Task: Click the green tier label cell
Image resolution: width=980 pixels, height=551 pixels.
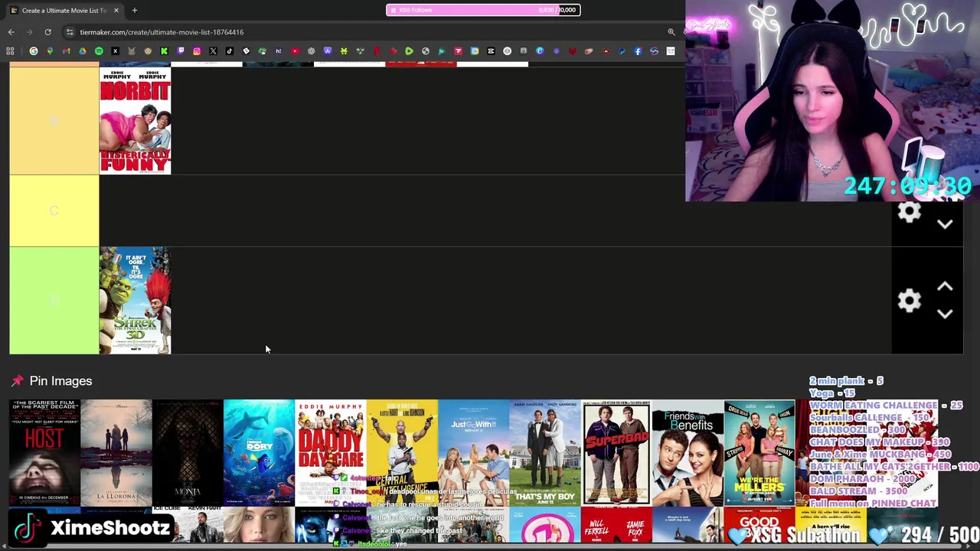Action: [x=54, y=300]
